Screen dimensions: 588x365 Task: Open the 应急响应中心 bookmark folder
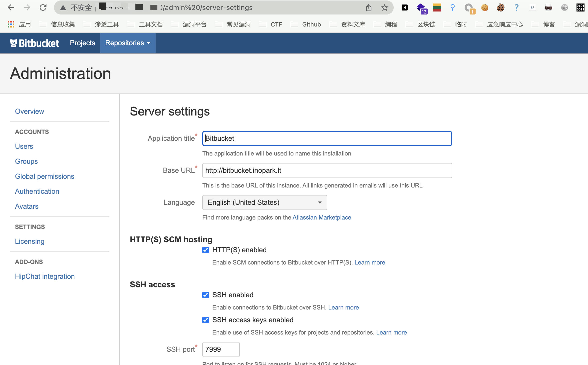click(x=500, y=24)
